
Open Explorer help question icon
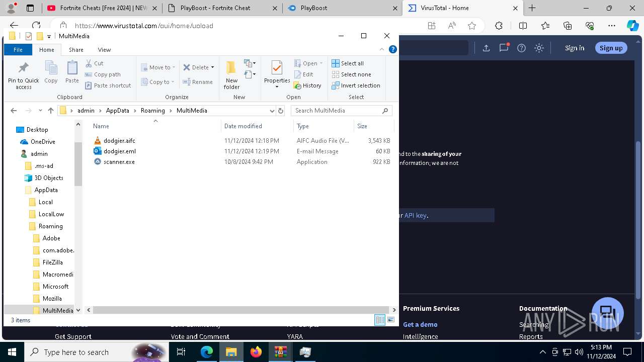point(393,49)
